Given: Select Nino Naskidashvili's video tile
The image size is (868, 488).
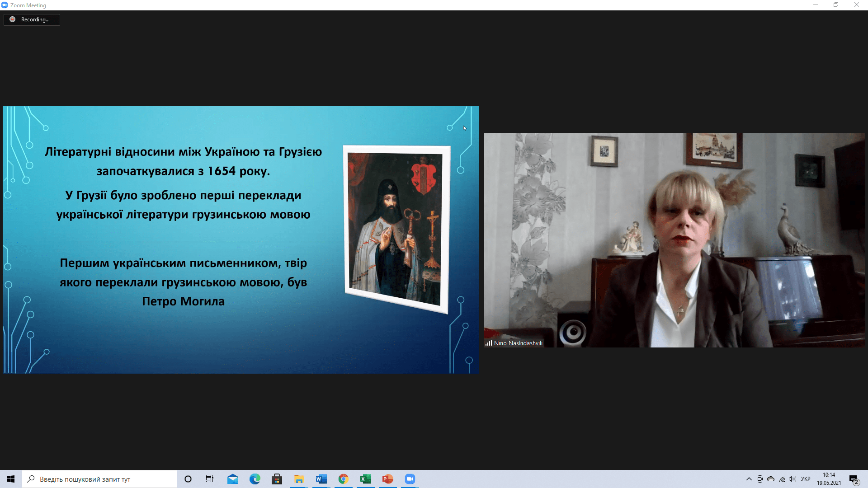Looking at the screenshot, I should pos(674,240).
